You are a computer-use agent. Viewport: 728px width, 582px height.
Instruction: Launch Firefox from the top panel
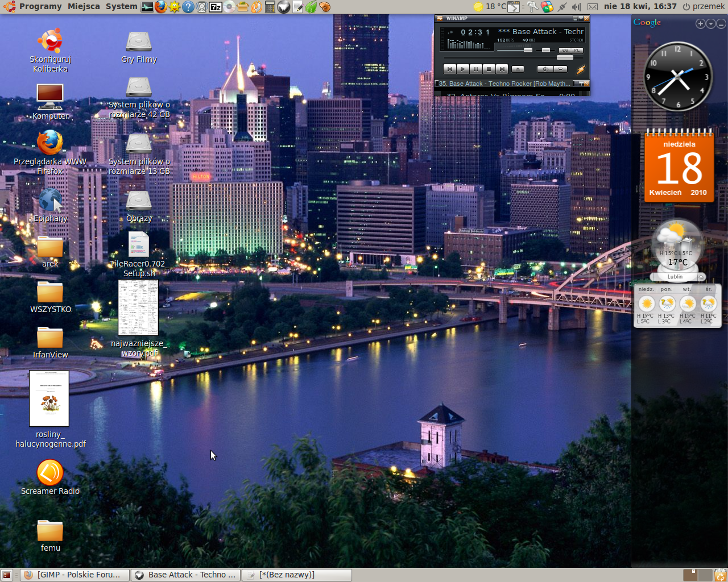tap(161, 7)
